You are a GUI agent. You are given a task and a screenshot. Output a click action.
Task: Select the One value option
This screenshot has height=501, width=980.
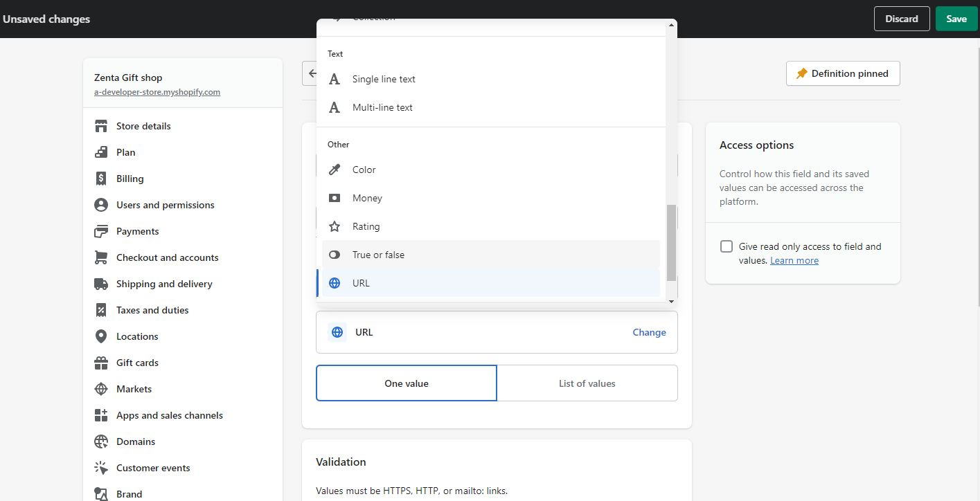point(407,383)
